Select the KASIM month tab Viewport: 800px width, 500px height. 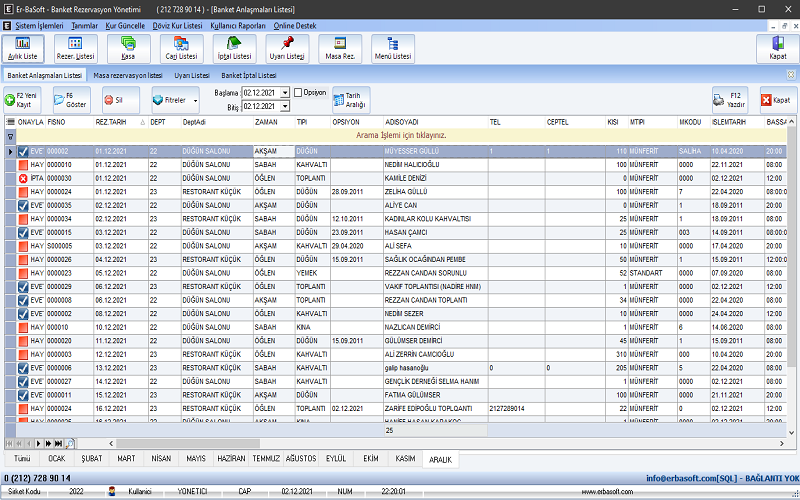[x=405, y=458]
